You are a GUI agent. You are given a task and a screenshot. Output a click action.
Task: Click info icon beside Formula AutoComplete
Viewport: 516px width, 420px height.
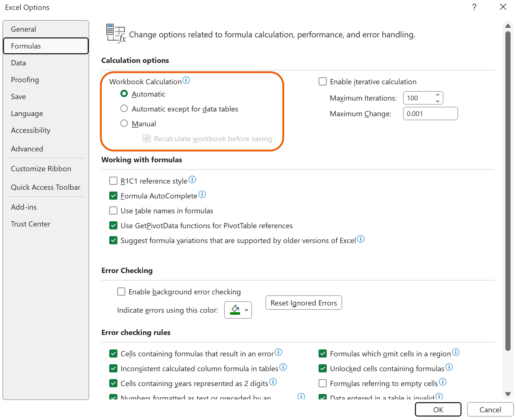202,194
